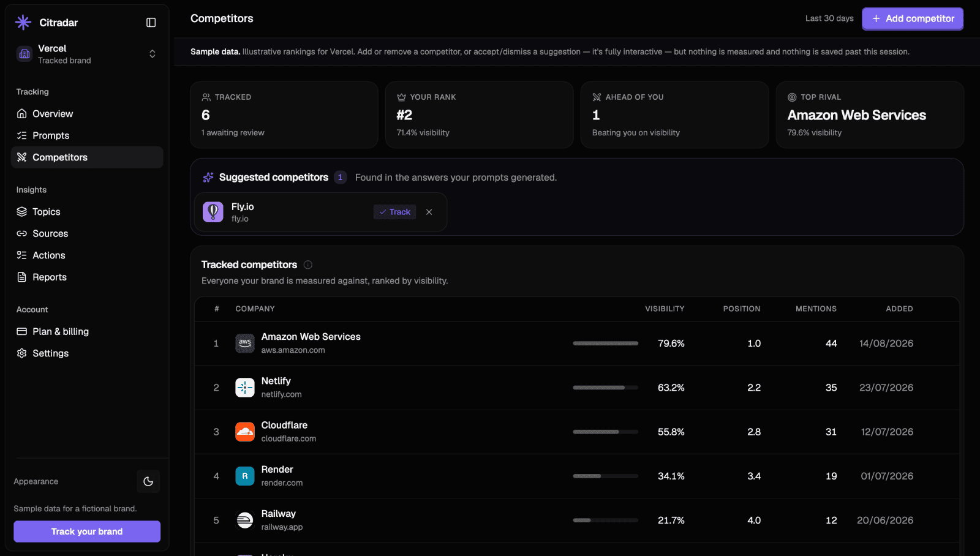980x556 pixels.
Task: Click the Top Rival target icon
Action: pyautogui.click(x=792, y=97)
